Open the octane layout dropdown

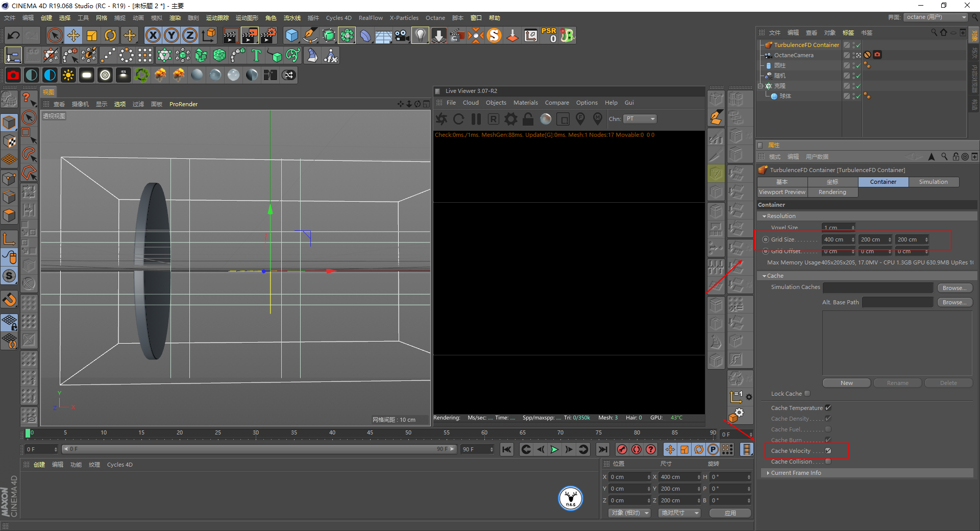coord(936,17)
